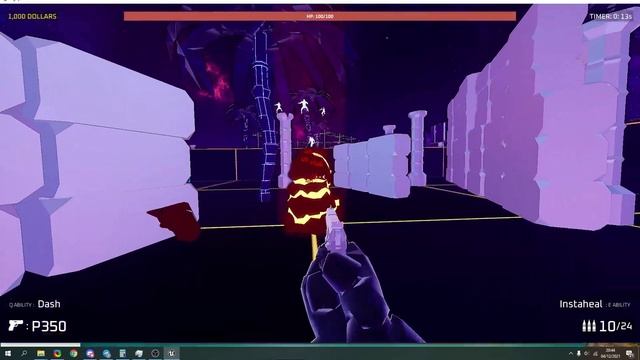
Task: Open the Windows Start menu
Action: tap(7, 353)
